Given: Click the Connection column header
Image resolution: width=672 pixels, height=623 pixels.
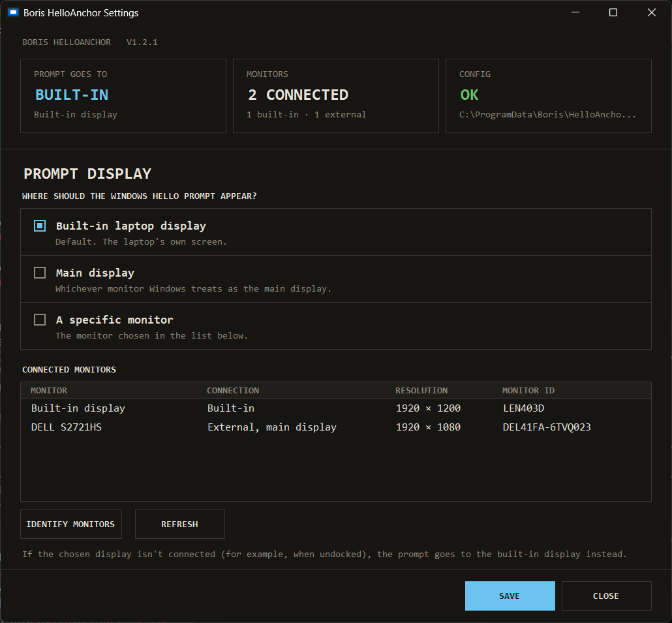Looking at the screenshot, I should click(x=233, y=391).
